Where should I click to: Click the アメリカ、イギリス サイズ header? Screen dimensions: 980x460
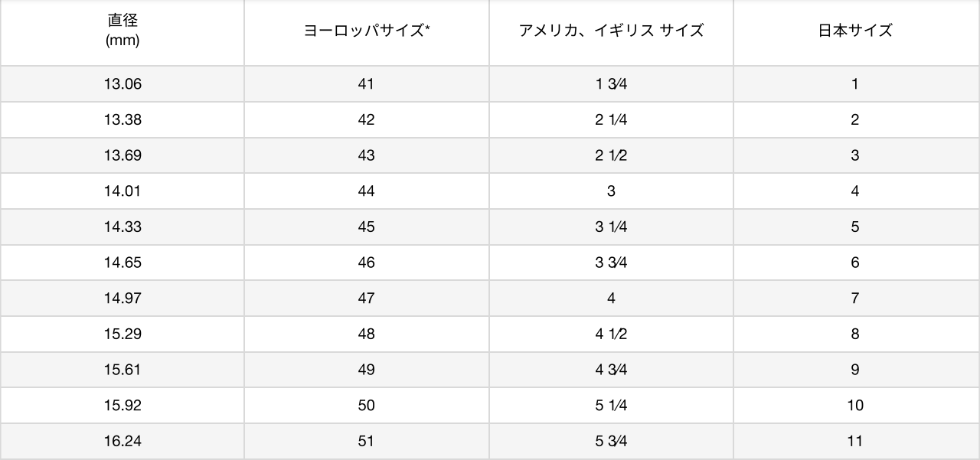tap(611, 31)
